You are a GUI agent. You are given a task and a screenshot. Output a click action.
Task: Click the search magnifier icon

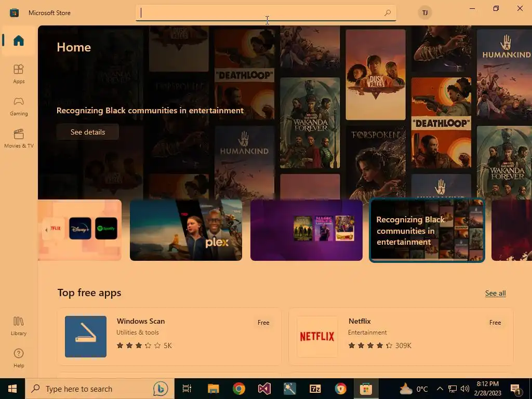point(388,13)
